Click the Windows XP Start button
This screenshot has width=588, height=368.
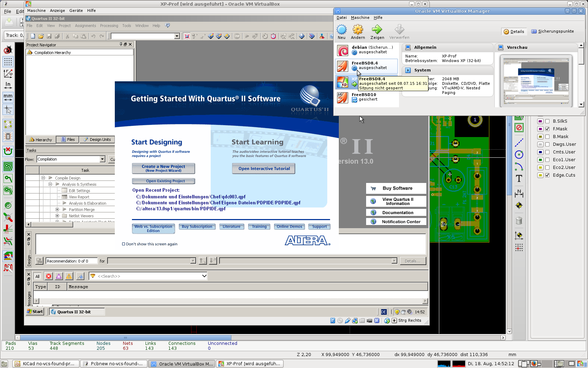click(35, 312)
